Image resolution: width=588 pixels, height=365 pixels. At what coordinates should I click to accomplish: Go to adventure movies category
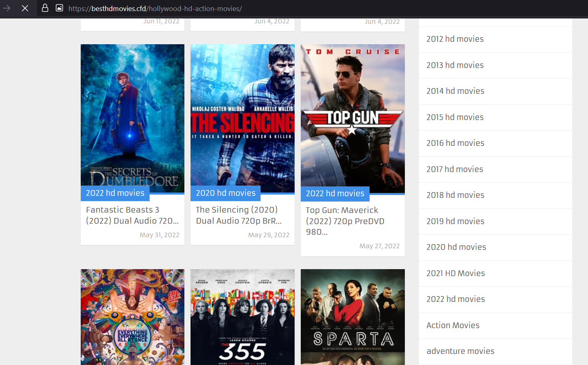461,351
